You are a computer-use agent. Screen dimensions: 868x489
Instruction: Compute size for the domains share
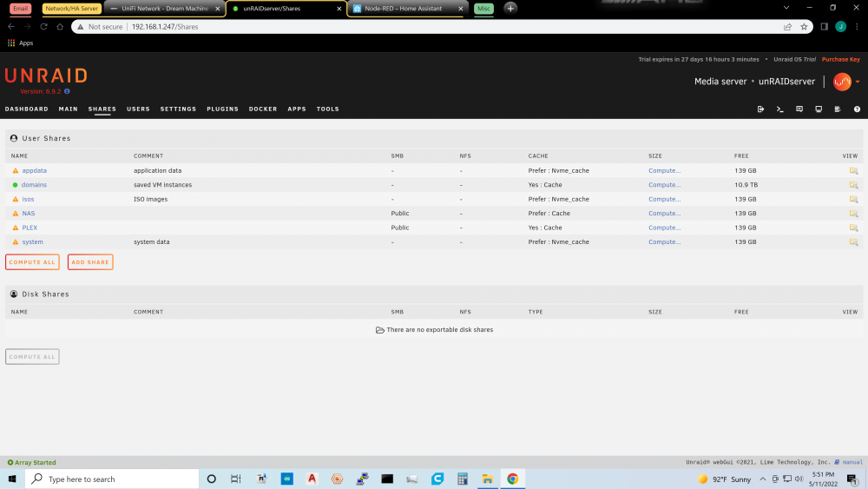coord(664,185)
